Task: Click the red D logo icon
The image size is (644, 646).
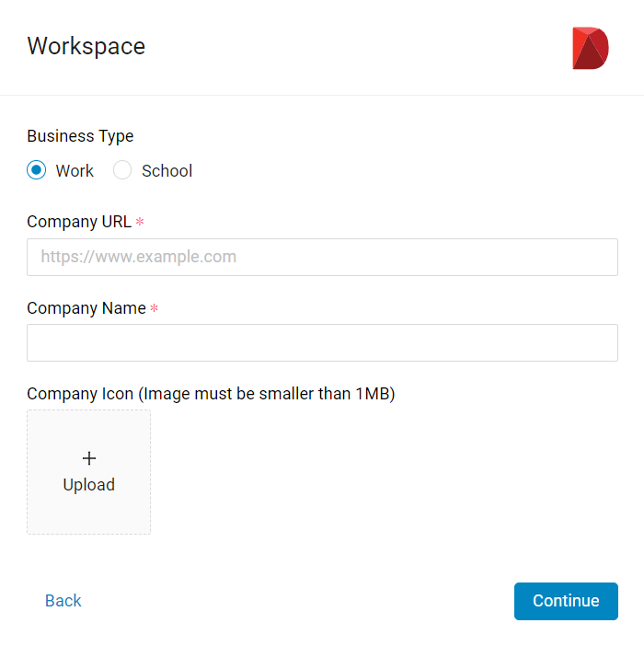Action: pos(591,48)
